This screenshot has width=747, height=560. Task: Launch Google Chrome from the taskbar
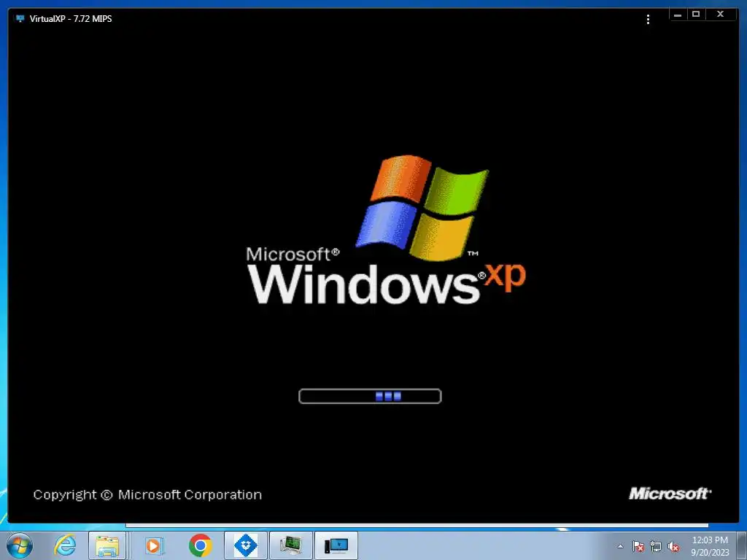coord(200,545)
